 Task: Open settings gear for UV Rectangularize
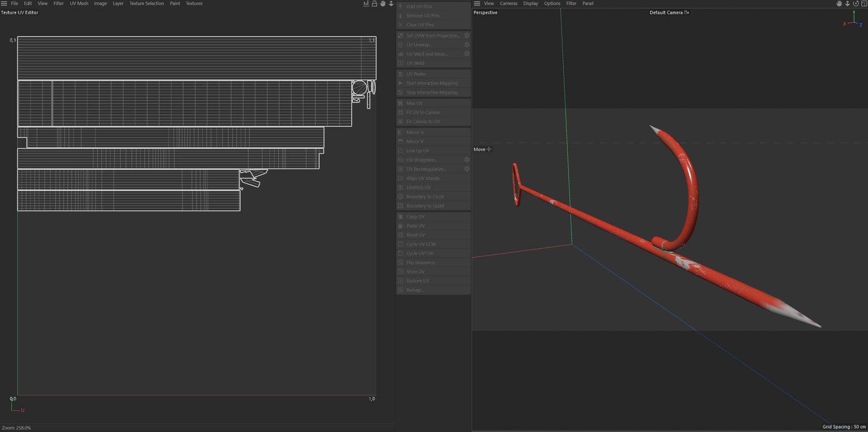coord(467,169)
